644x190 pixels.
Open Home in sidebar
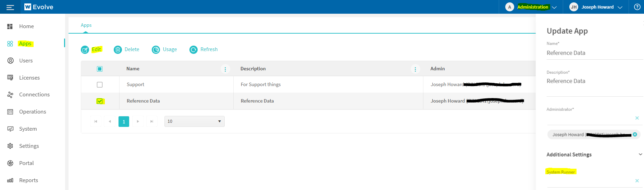26,26
